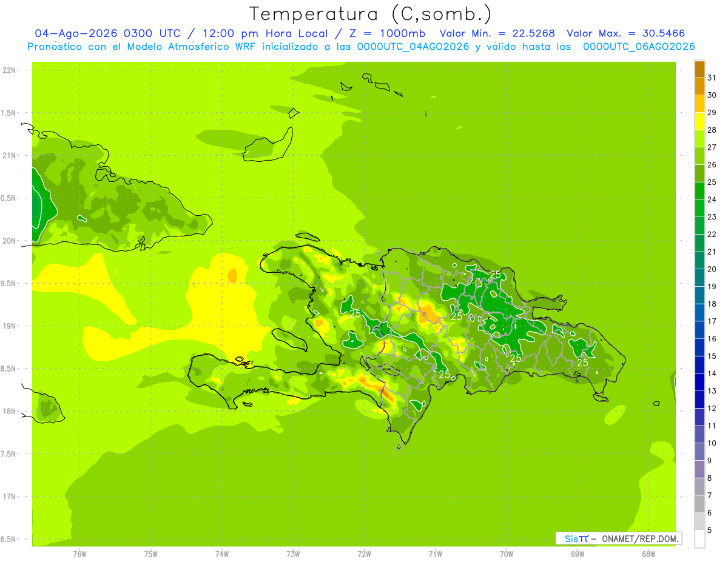
Task: Click the 76W longitude axis label
Action: click(79, 554)
